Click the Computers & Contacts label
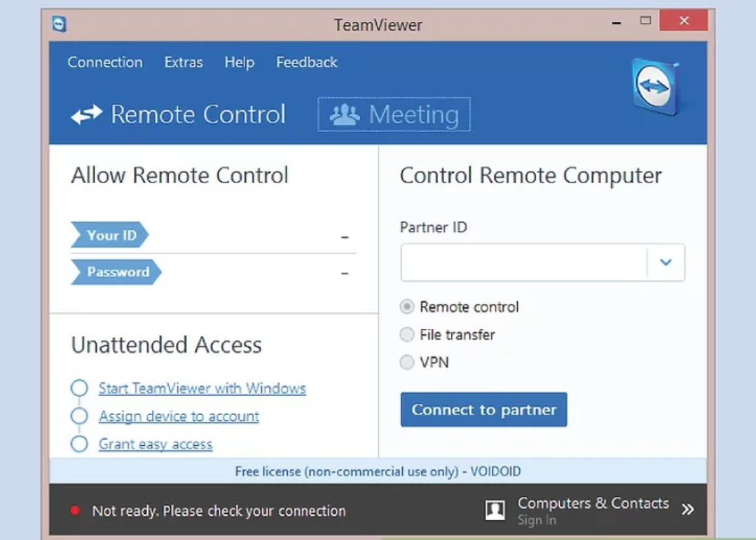 [593, 503]
